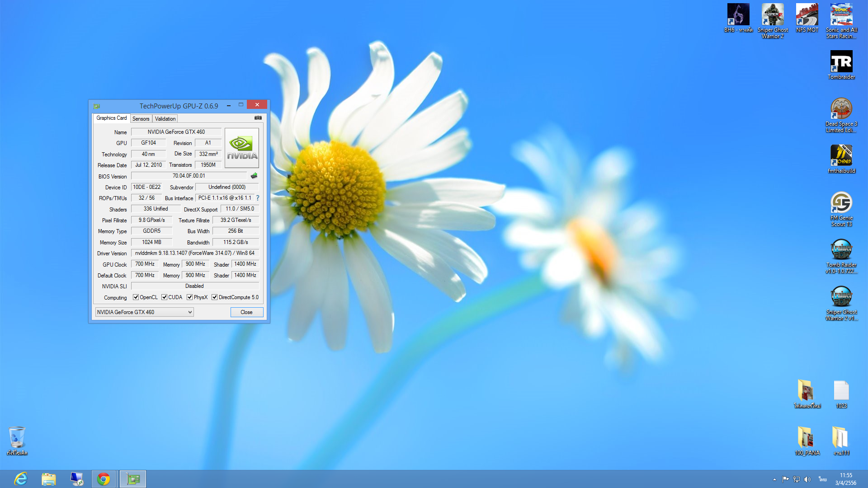Image resolution: width=868 pixels, height=488 pixels.
Task: Switch to the Sensors tab
Action: coord(141,119)
